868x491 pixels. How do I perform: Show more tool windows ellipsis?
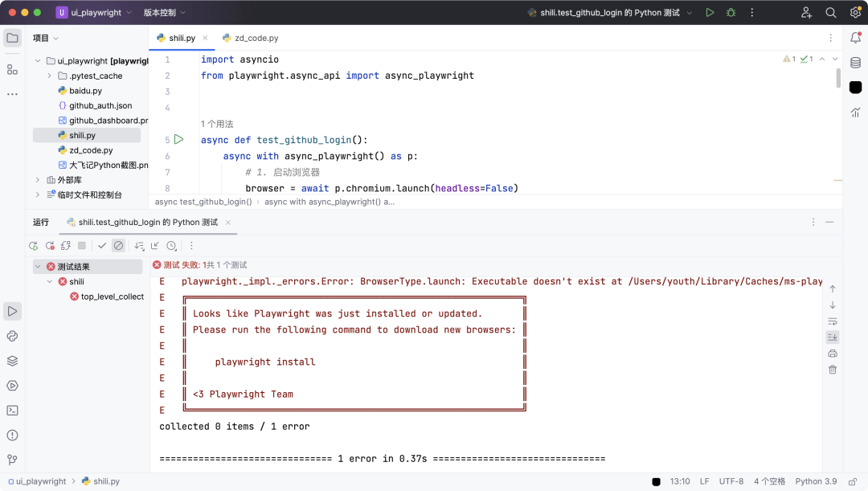click(12, 94)
